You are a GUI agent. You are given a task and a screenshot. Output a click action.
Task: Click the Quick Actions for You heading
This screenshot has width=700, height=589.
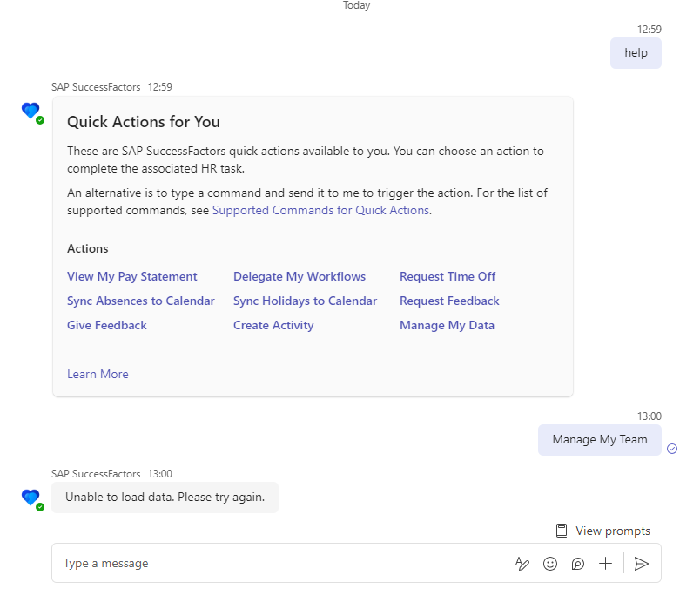point(144,122)
